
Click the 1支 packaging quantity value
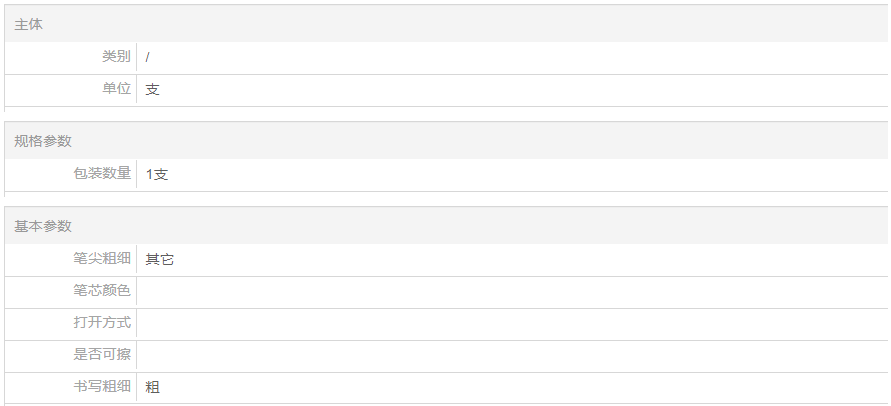(157, 174)
